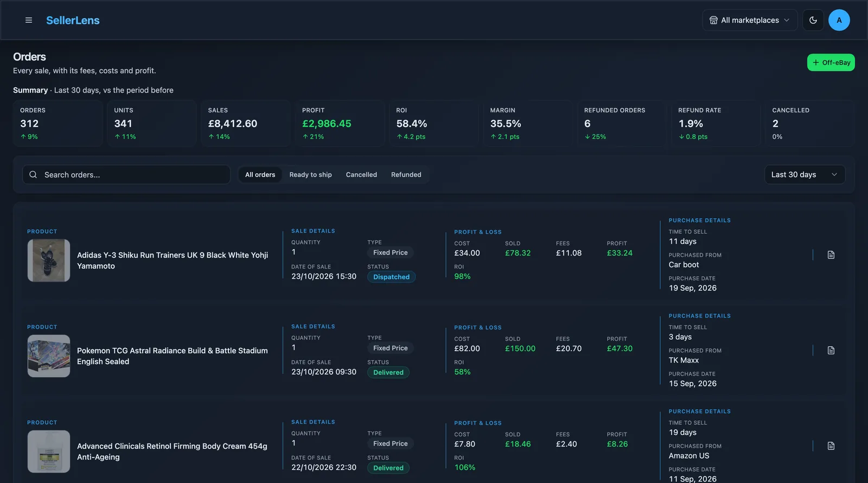This screenshot has width=868, height=483.
Task: Click the Dispatched status badge
Action: pos(391,277)
